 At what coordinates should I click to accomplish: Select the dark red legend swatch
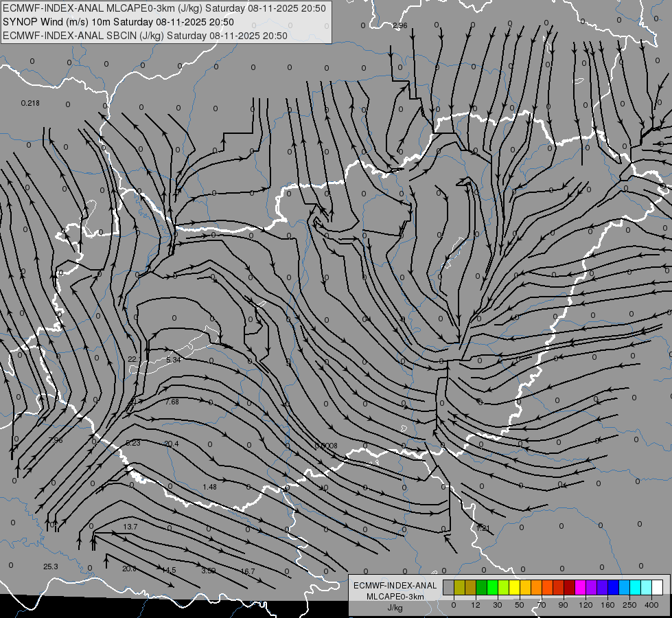(x=569, y=587)
